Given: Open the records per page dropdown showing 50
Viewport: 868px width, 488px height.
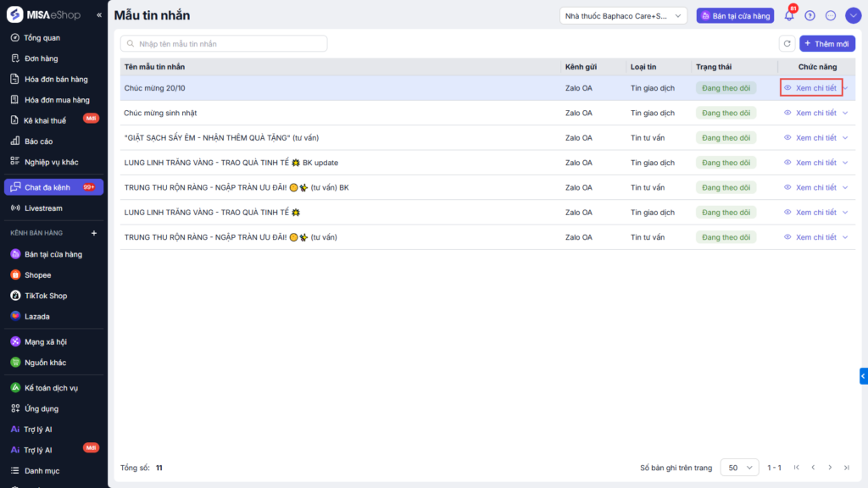Looking at the screenshot, I should 739,468.
